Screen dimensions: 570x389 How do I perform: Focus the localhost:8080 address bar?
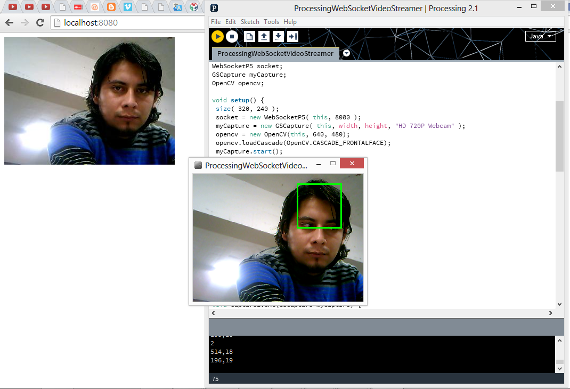(x=127, y=23)
